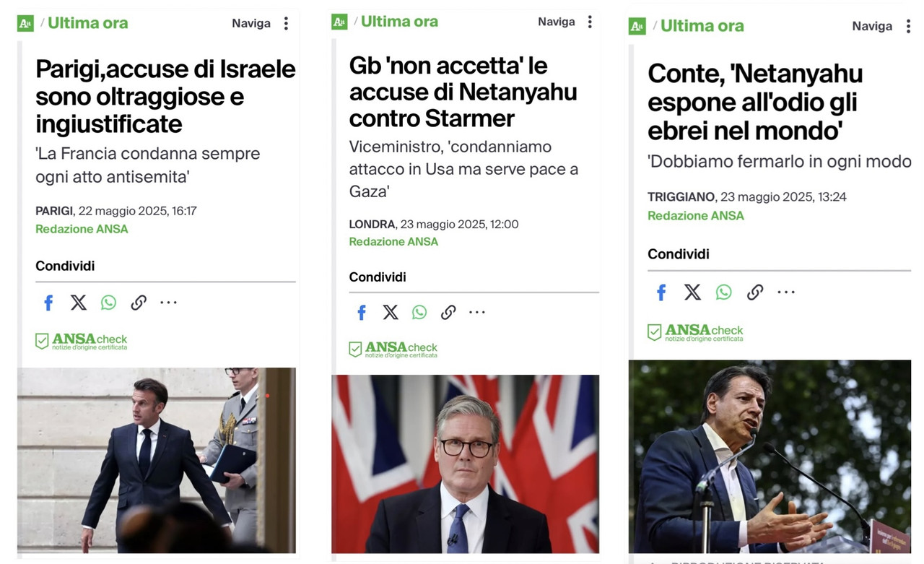Share the Parigi article via WhatsApp
The image size is (924, 564).
108,303
